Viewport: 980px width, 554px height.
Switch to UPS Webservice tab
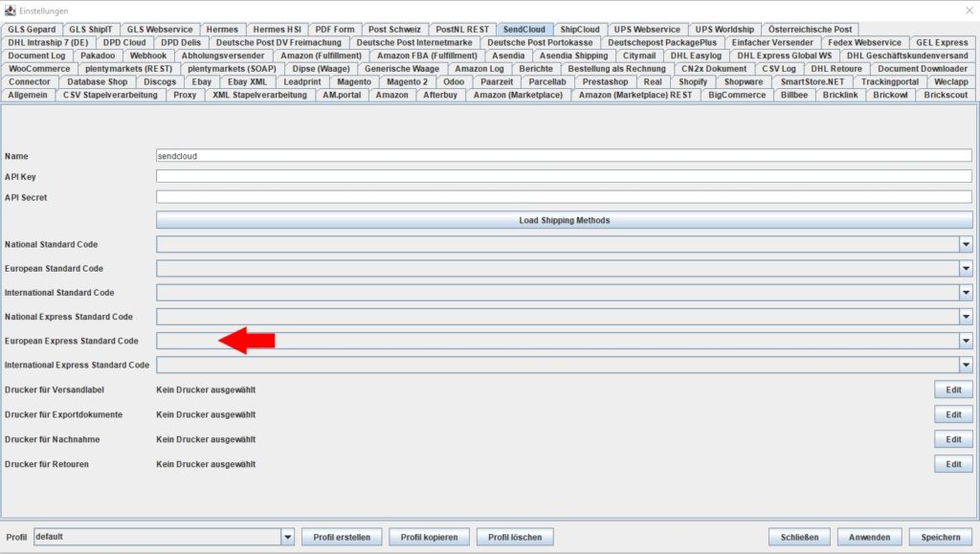(x=647, y=30)
